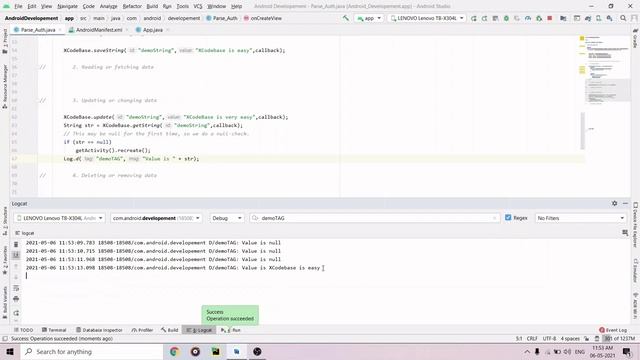640x360 pixels.
Task: Open the VCS menu
Action: 198,7
